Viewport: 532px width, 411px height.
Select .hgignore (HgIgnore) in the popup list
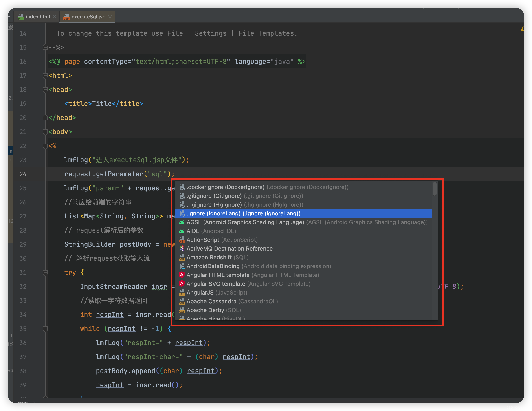click(x=303, y=204)
